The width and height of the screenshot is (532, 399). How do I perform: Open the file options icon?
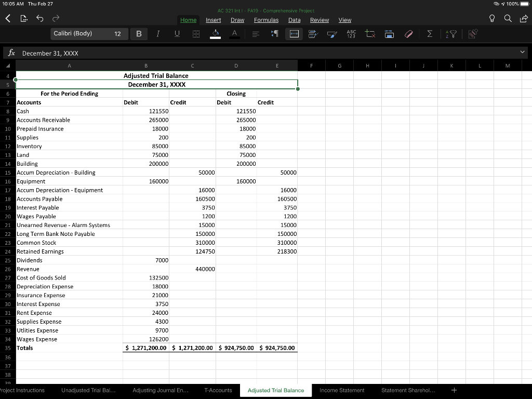(24, 18)
